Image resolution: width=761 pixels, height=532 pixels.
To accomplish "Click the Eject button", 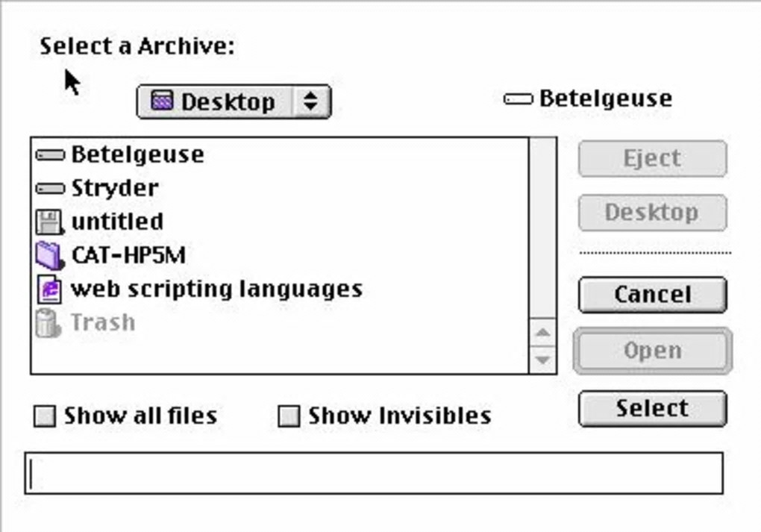I will click(652, 159).
